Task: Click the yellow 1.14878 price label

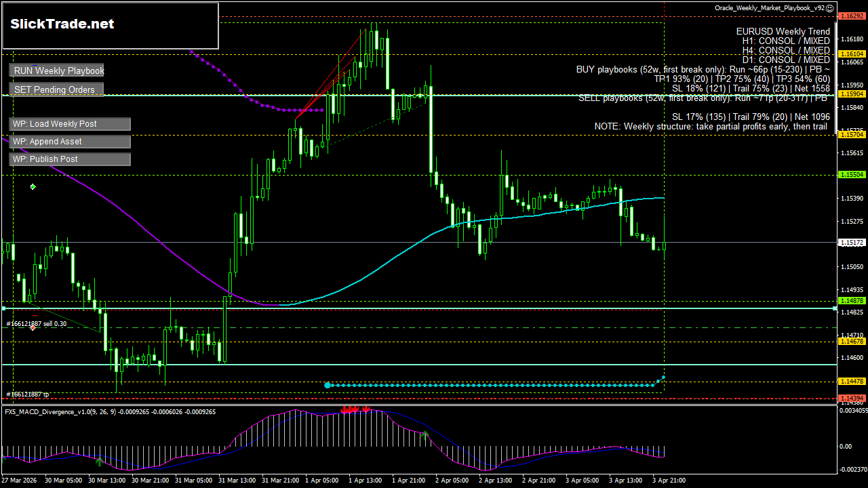Action: pos(852,301)
